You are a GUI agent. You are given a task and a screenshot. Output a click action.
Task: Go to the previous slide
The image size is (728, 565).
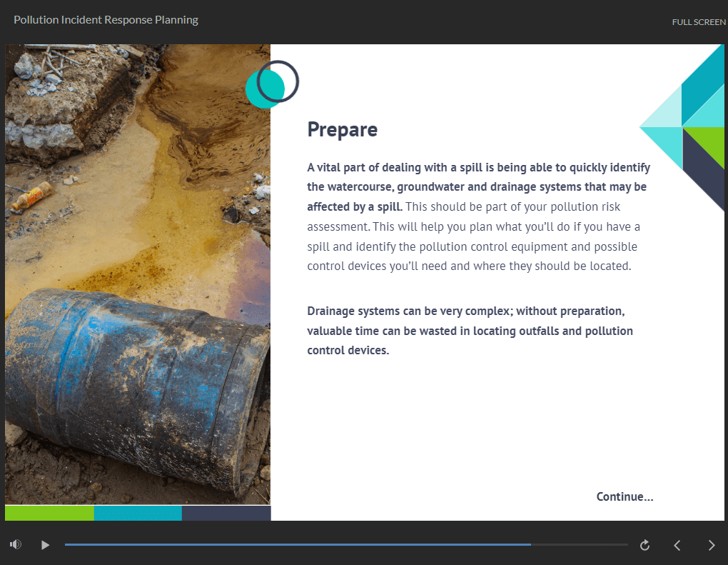[677, 545]
